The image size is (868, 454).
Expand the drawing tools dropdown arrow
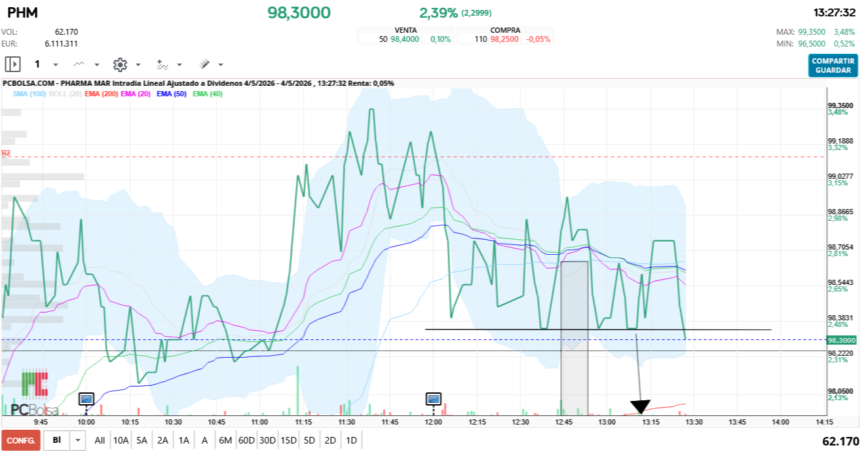(221, 65)
